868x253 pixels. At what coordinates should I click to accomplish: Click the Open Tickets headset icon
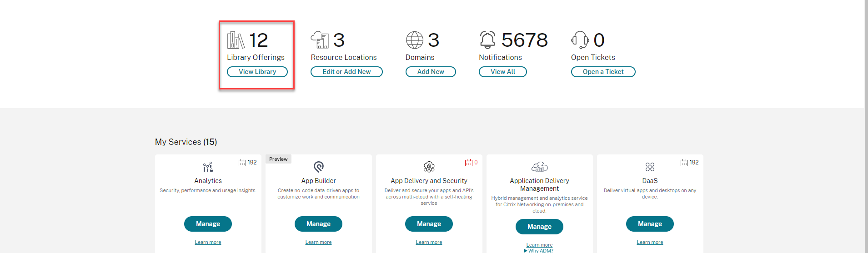coord(580,40)
